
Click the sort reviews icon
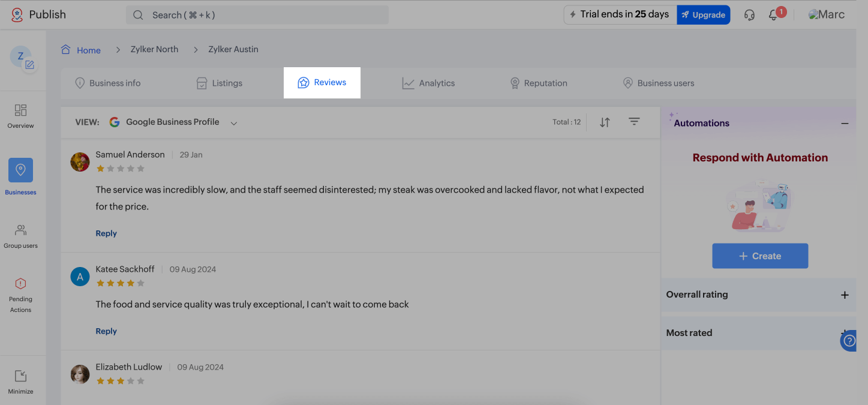[x=605, y=122]
